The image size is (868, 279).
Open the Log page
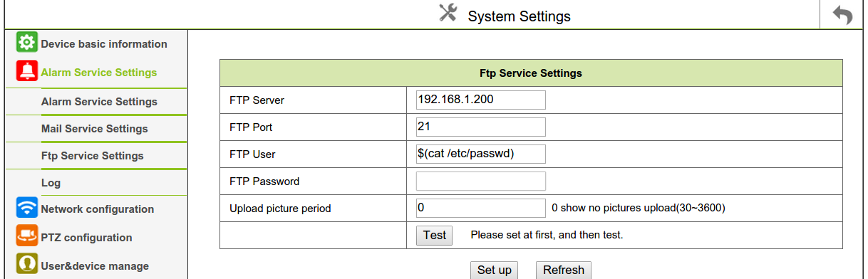51,183
